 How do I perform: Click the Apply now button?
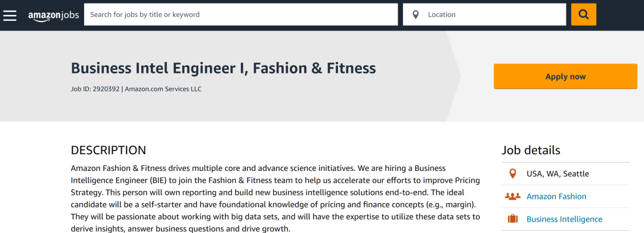[565, 76]
